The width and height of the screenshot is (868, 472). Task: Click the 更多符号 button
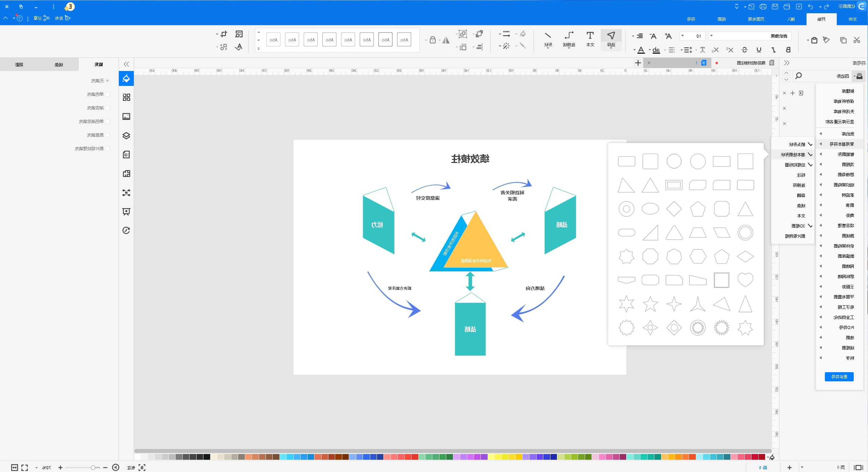839,377
